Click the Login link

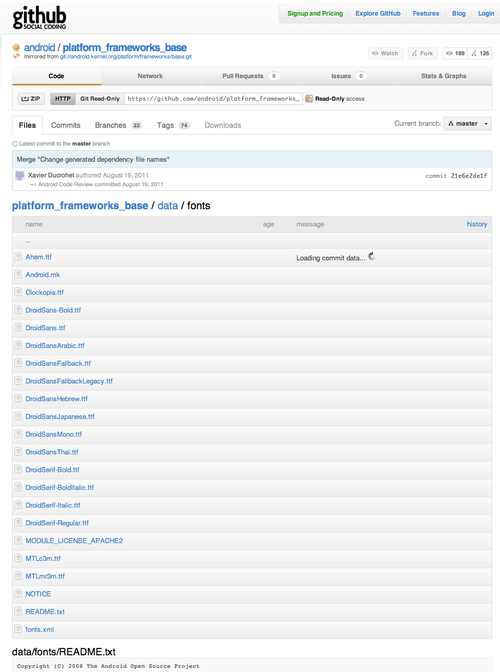(x=486, y=14)
